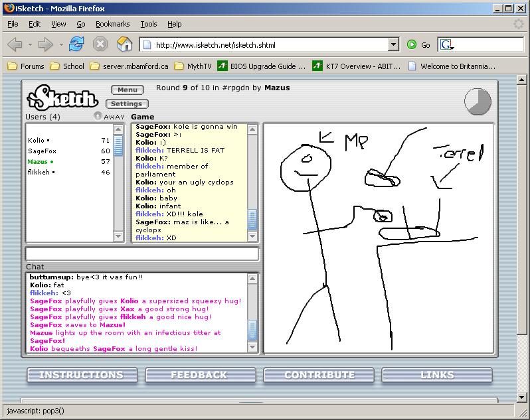This screenshot has height=420, width=530.
Task: Open BIOS Upgrade Guide bookmark
Action: pyautogui.click(x=262, y=66)
